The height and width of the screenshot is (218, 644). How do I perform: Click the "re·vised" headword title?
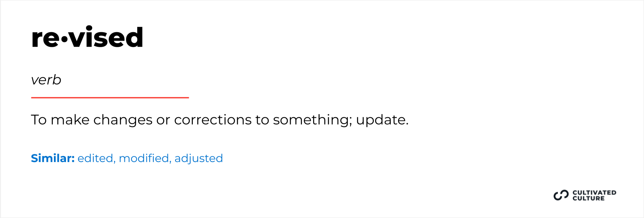87,37
